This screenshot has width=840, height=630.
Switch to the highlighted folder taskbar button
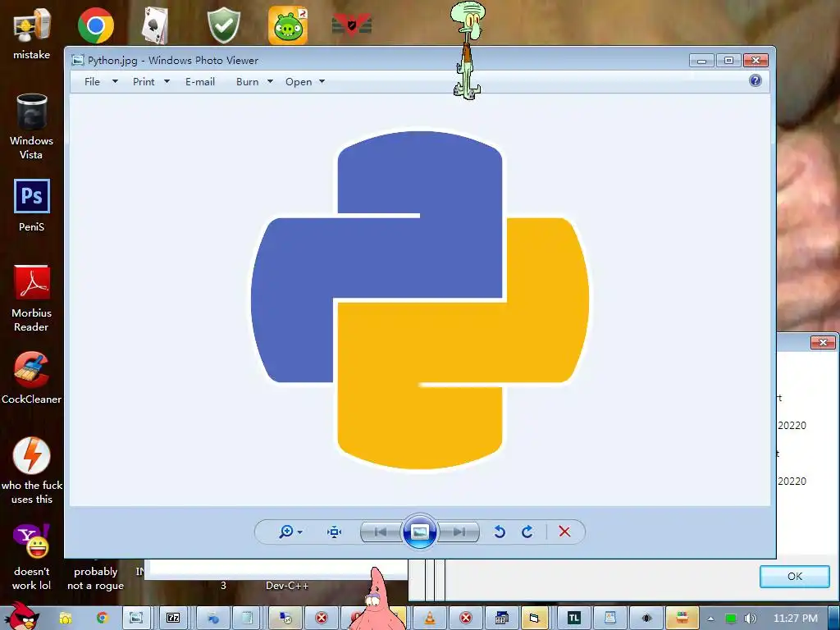point(535,619)
